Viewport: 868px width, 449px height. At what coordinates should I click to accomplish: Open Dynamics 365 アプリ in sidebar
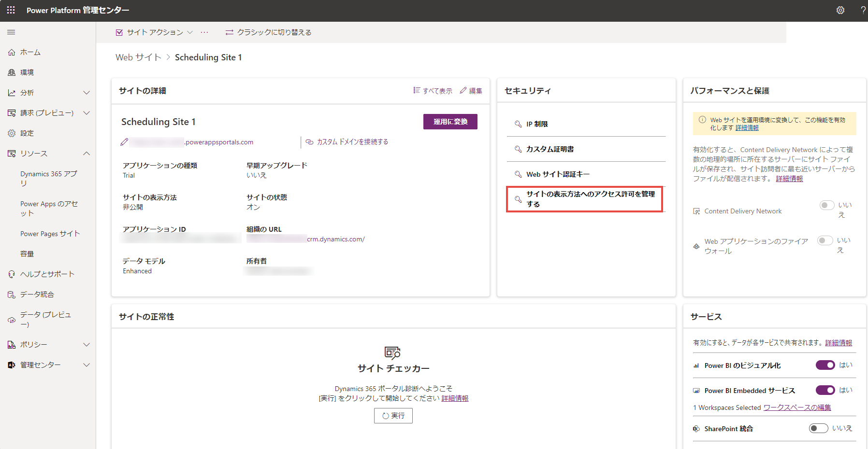pyautogui.click(x=48, y=179)
